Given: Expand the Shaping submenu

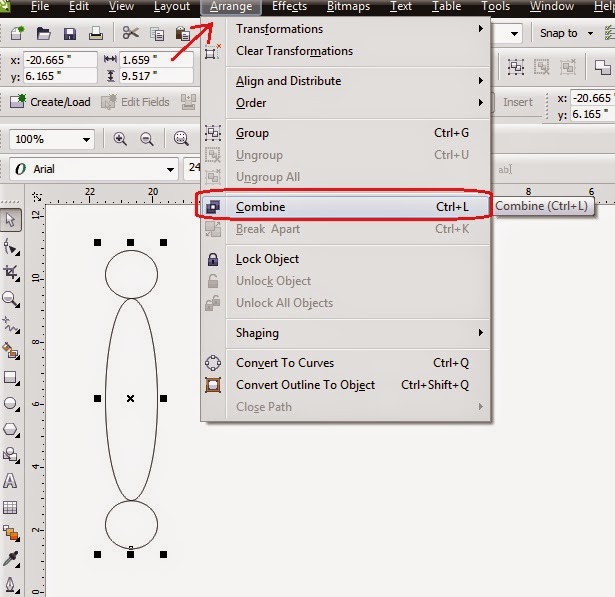Looking at the screenshot, I should 358,333.
